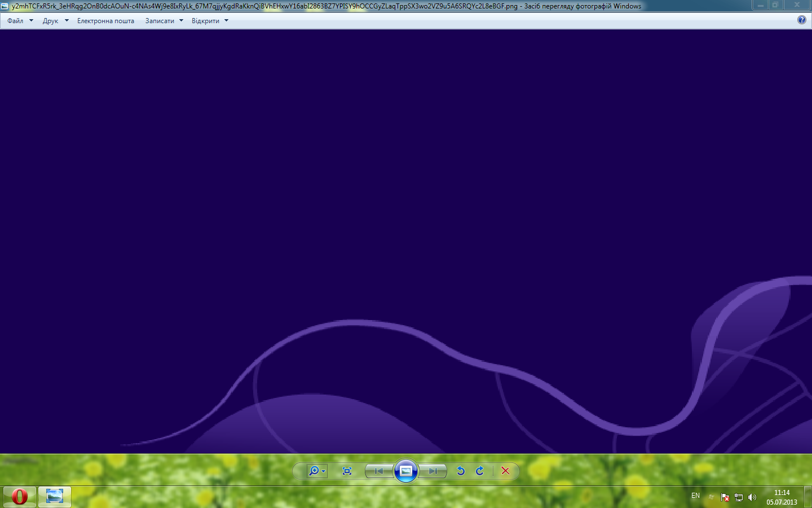Delete the current photo with red X
Viewport: 812px width, 508px height.
[505, 471]
